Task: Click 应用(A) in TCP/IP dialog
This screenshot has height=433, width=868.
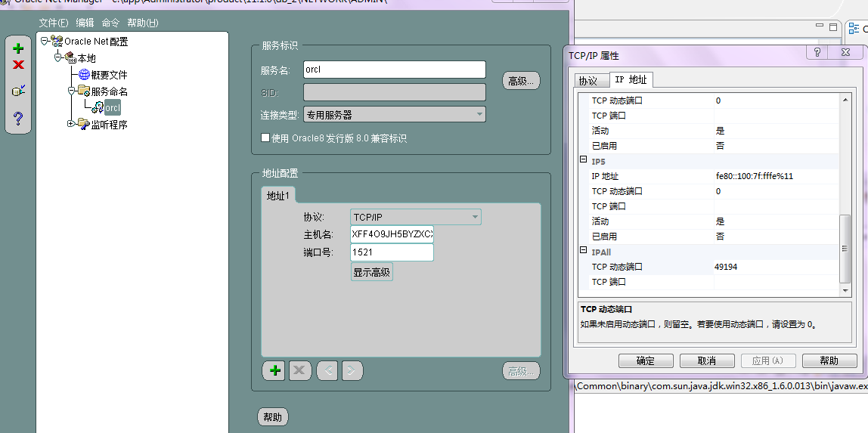Action: tap(768, 360)
